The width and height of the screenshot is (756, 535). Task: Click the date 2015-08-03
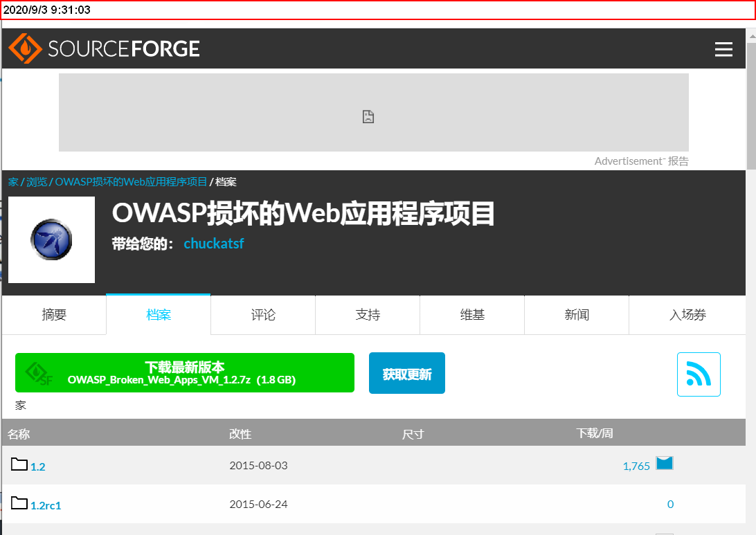[258, 465]
